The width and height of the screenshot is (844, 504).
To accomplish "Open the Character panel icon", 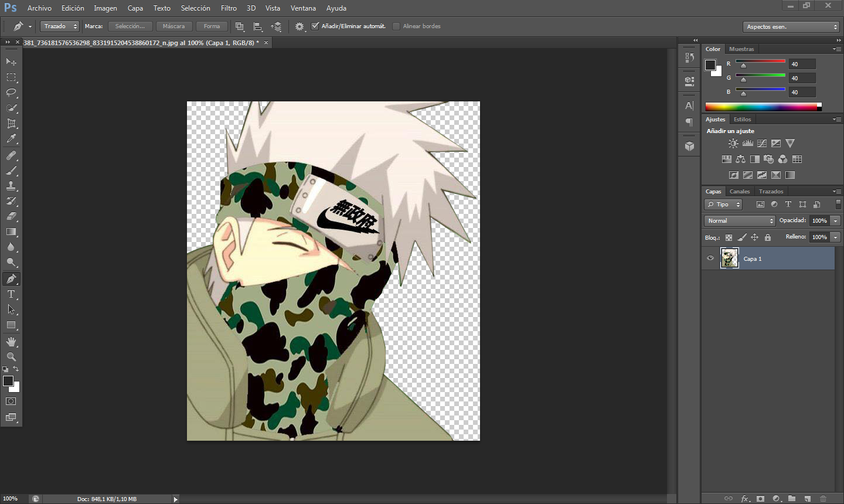I will 689,105.
